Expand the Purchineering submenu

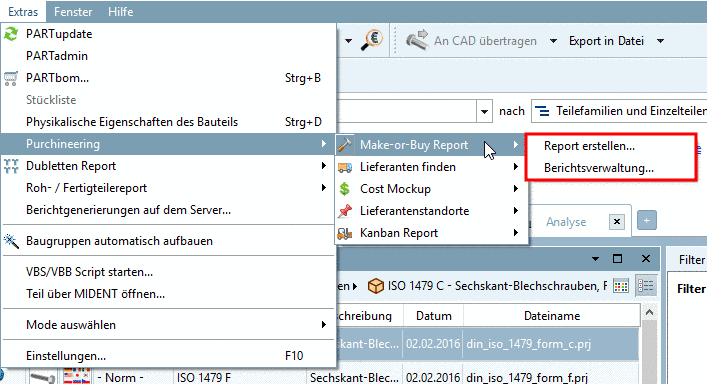pyautogui.click(x=168, y=144)
